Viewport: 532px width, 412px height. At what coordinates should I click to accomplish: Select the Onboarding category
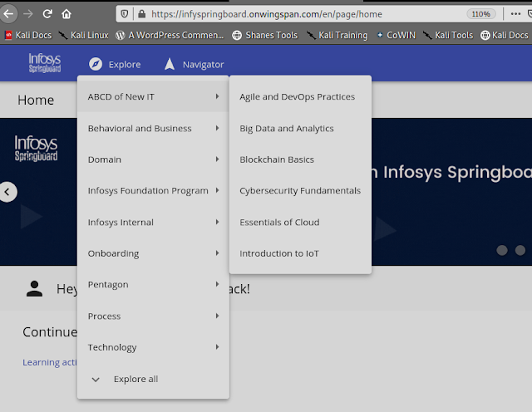pos(153,253)
